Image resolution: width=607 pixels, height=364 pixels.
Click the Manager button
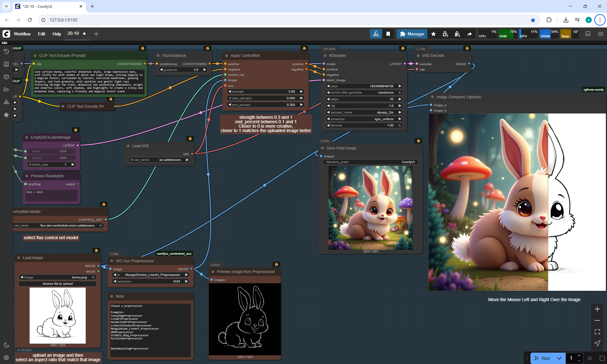412,34
